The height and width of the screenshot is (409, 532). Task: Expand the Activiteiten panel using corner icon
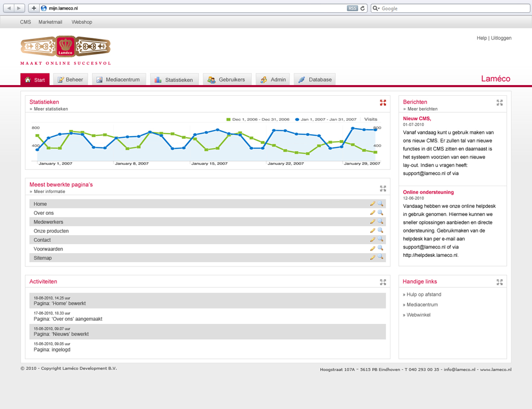click(383, 282)
